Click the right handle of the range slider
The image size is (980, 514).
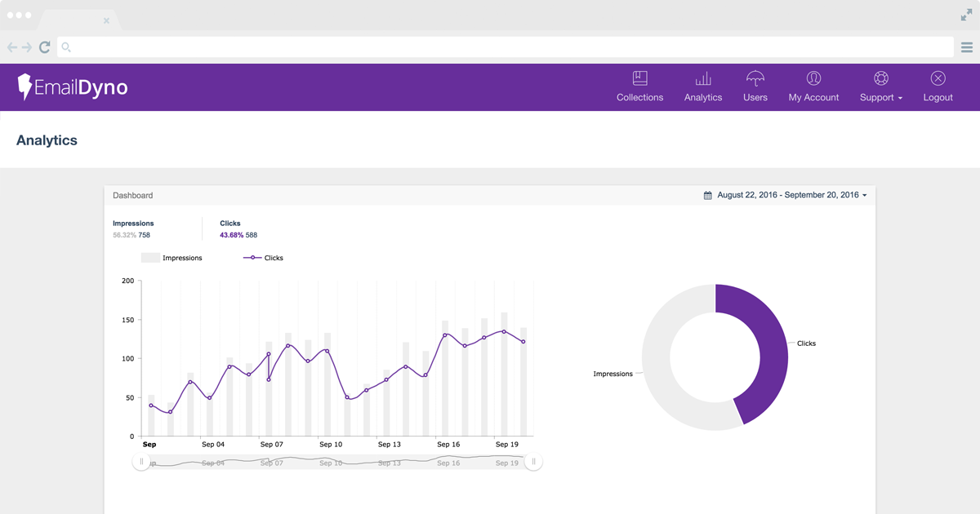[533, 462]
